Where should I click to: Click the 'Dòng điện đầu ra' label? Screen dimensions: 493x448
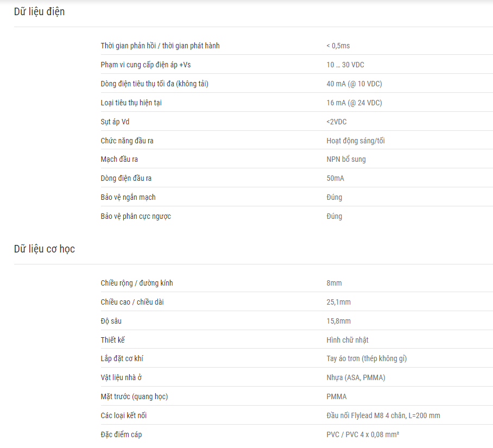(x=126, y=178)
